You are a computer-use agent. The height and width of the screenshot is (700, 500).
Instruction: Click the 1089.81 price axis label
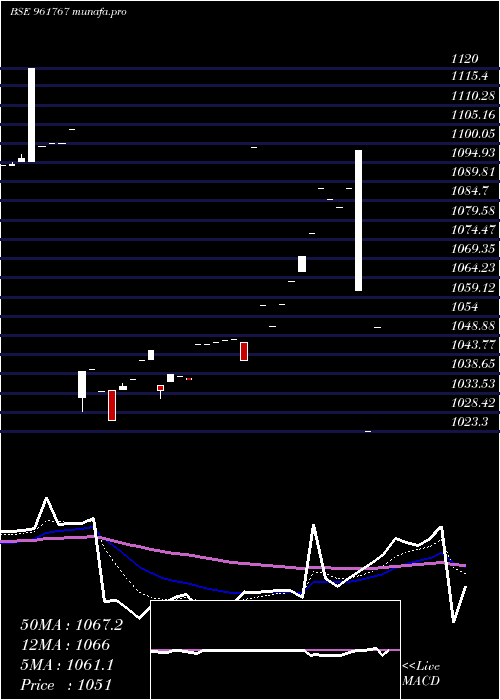(473, 172)
